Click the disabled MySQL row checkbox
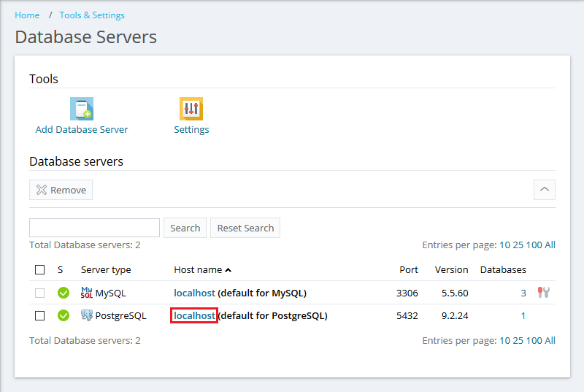Screen dimensions: 584x392 (x=40, y=293)
